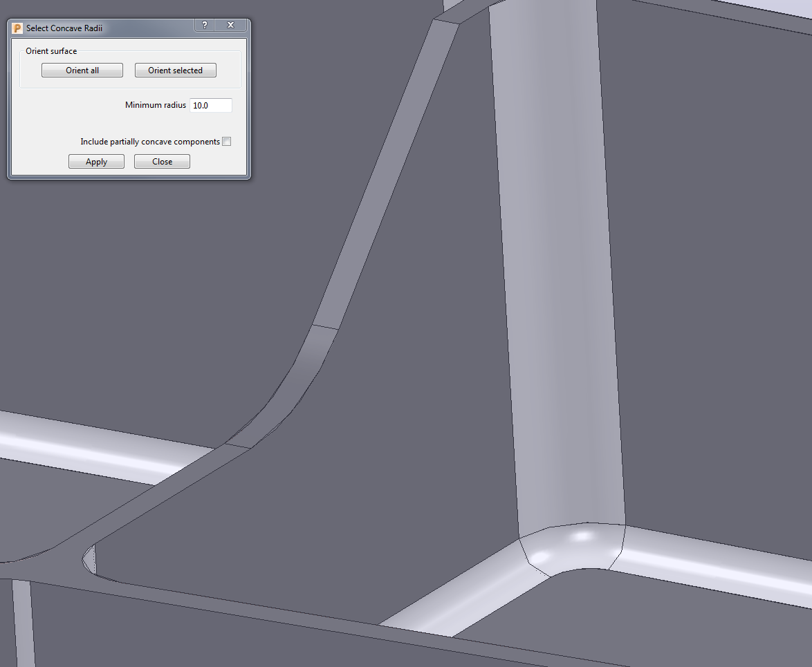Close the Select Concave Radii dialog
The width and height of the screenshot is (812, 667).
click(162, 161)
